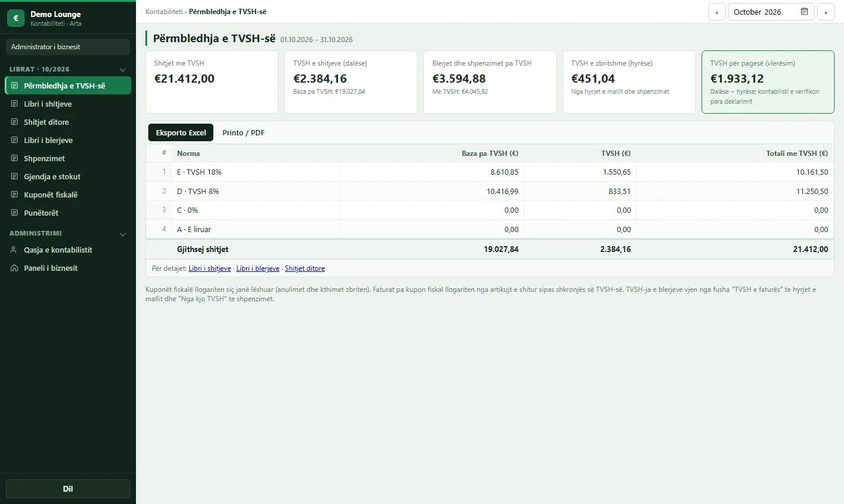This screenshot has height=504, width=844.
Task: Open the Administrator i biznesit role selector
Action: tap(68, 47)
